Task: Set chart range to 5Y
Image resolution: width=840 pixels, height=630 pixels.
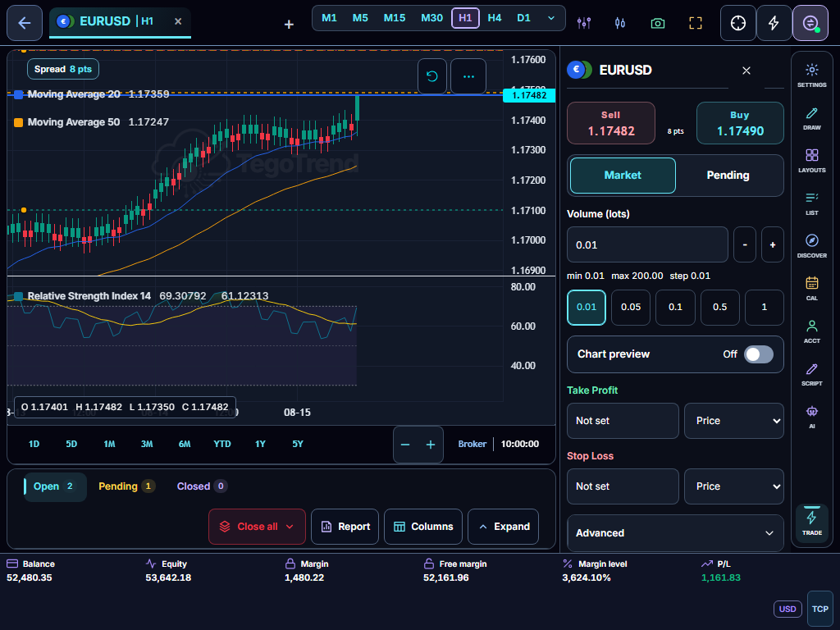Action: click(298, 444)
